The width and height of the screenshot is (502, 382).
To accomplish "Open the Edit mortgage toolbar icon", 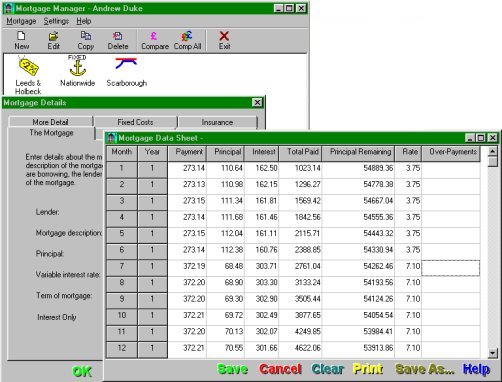I will click(53, 40).
